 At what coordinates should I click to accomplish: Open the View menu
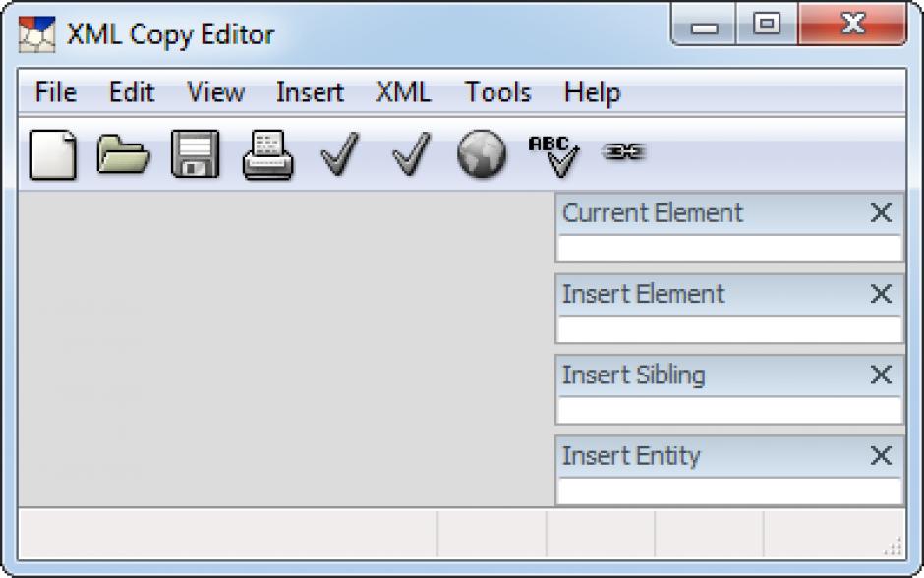[215, 92]
